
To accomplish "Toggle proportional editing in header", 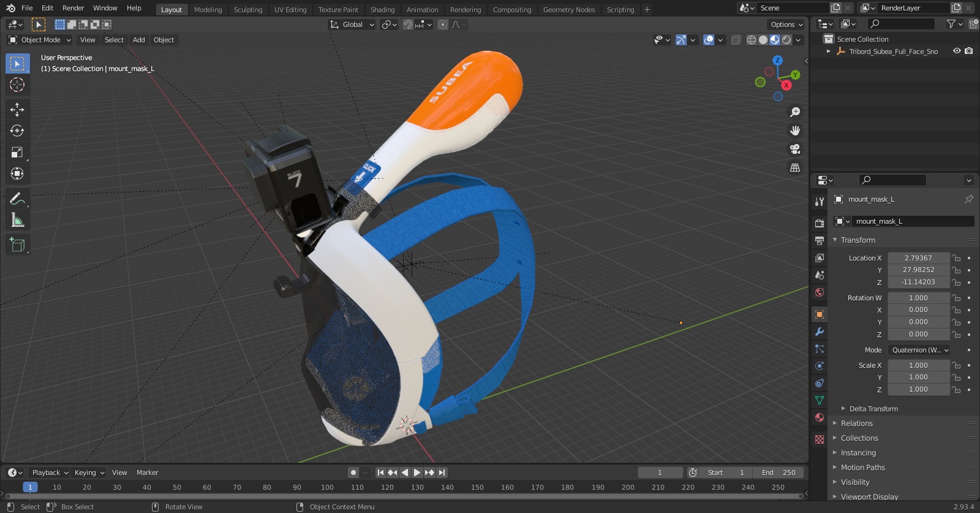I will [x=442, y=25].
